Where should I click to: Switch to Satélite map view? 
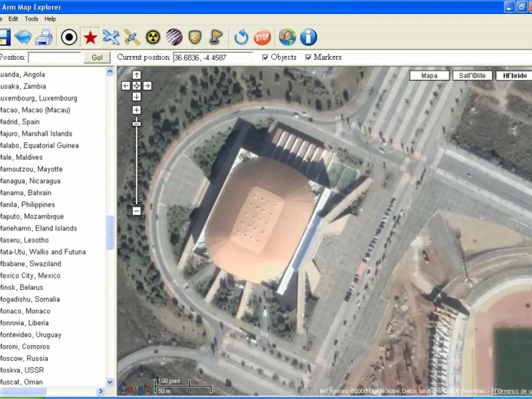pos(473,75)
